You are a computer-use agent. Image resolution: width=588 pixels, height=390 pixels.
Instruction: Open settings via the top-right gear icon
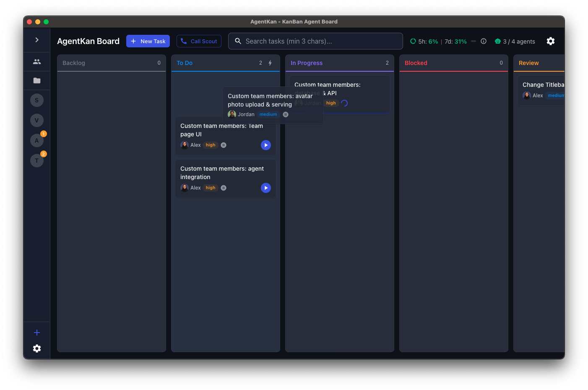click(x=551, y=41)
